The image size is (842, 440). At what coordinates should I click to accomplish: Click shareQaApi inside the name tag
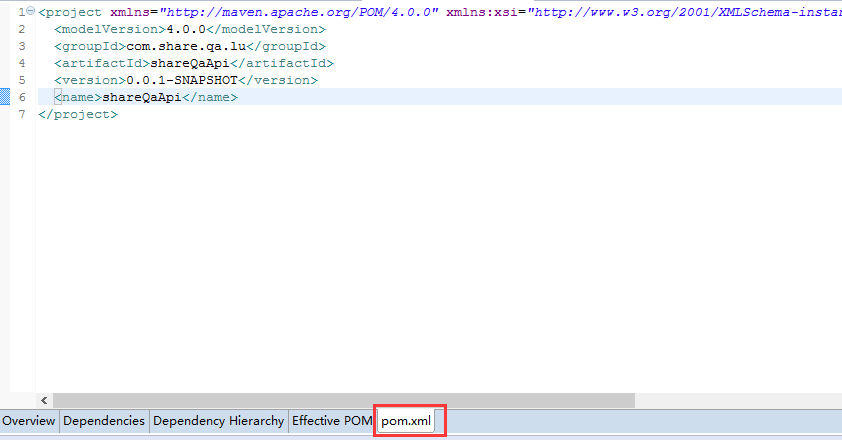[x=142, y=97]
